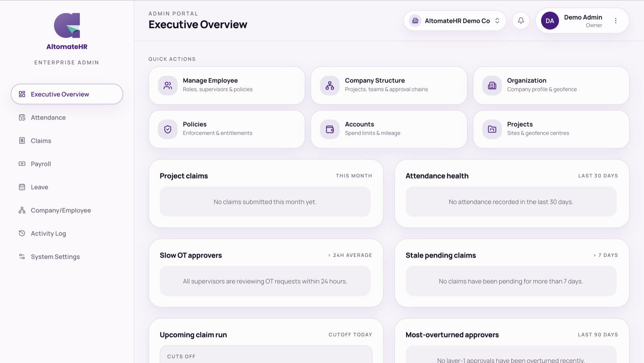Viewport: 644px width, 363px height.
Task: Click the Stale pending claims heading
Action: point(441,255)
